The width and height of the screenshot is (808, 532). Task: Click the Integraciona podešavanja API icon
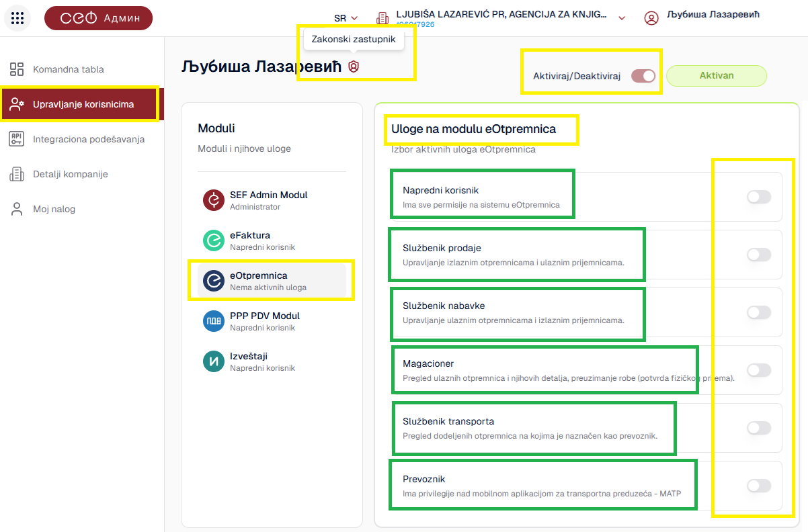(x=17, y=139)
